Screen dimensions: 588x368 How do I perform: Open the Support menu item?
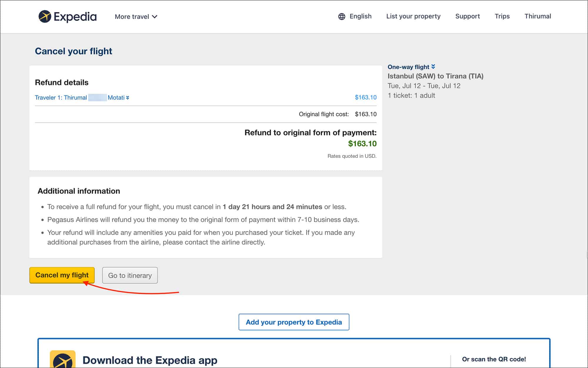point(467,16)
